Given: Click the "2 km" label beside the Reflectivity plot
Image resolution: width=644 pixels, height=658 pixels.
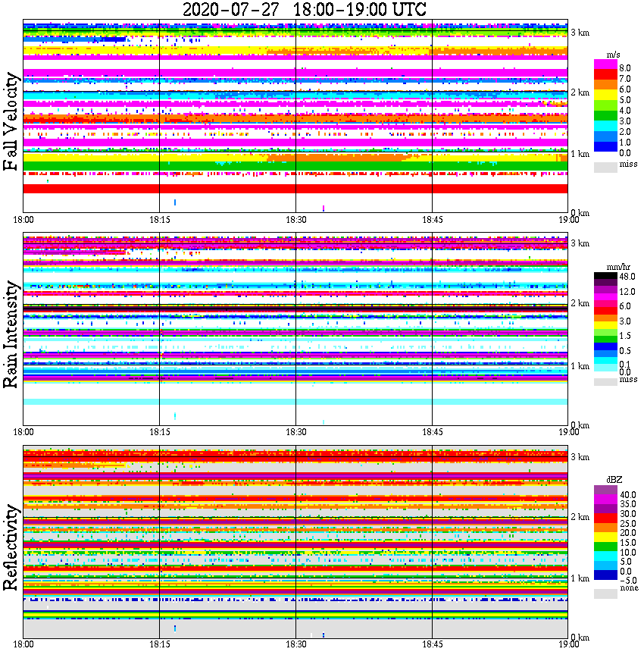Looking at the screenshot, I should (580, 516).
